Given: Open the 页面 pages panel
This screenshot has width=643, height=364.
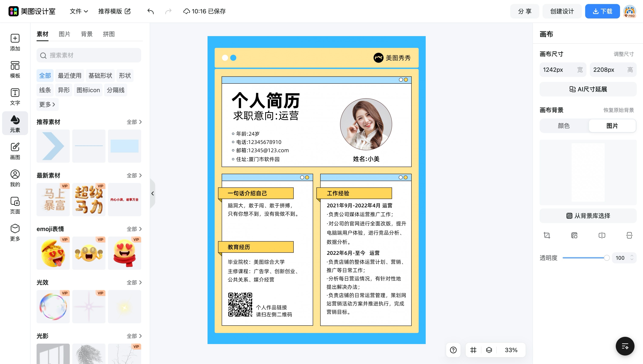Looking at the screenshot, I should [x=15, y=206].
